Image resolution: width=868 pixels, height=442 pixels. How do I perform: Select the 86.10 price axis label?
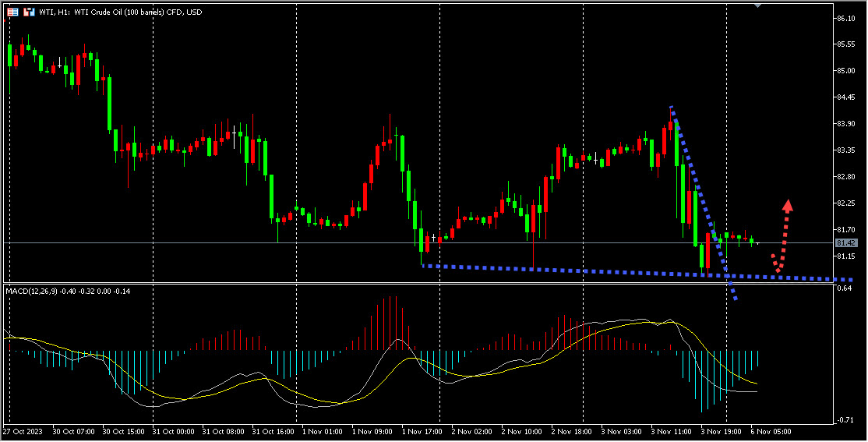[x=846, y=18]
